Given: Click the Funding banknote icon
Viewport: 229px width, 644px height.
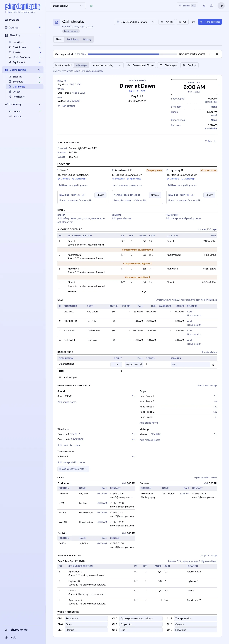Looking at the screenshot, I should 10,116.
